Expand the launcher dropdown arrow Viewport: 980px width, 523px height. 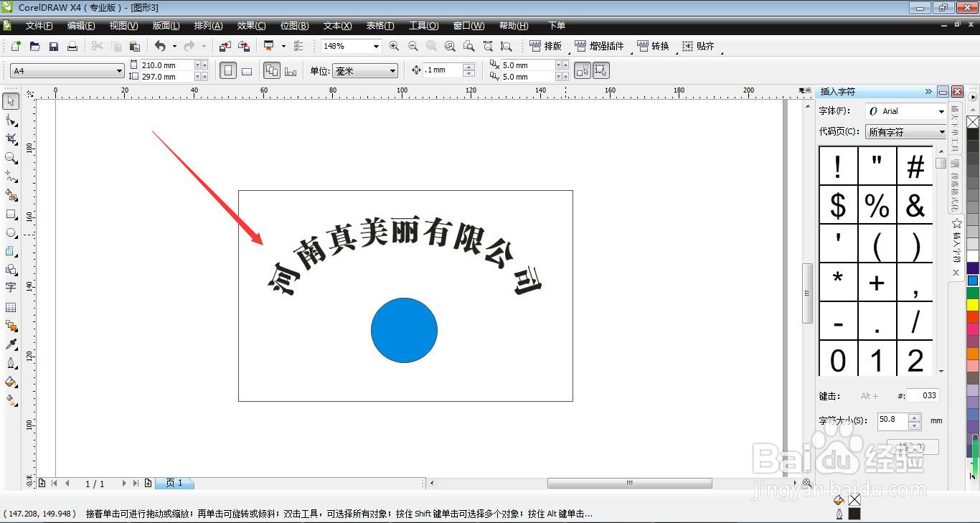click(x=283, y=46)
